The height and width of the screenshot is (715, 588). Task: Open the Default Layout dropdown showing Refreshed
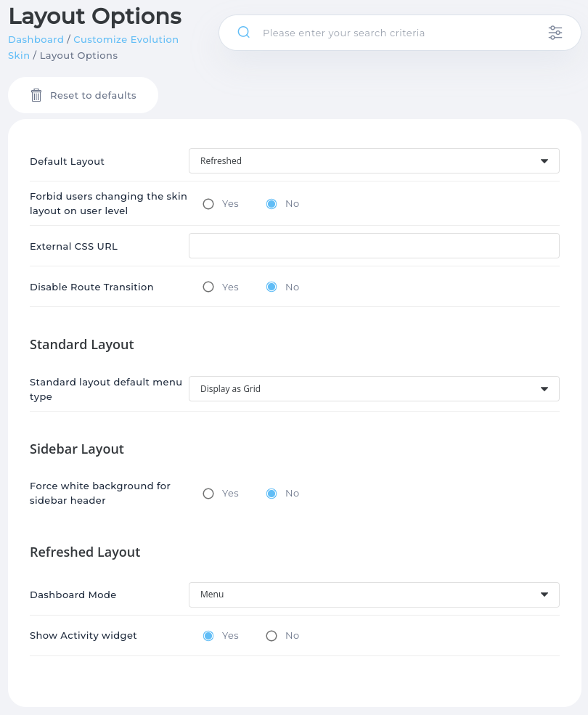coord(374,160)
